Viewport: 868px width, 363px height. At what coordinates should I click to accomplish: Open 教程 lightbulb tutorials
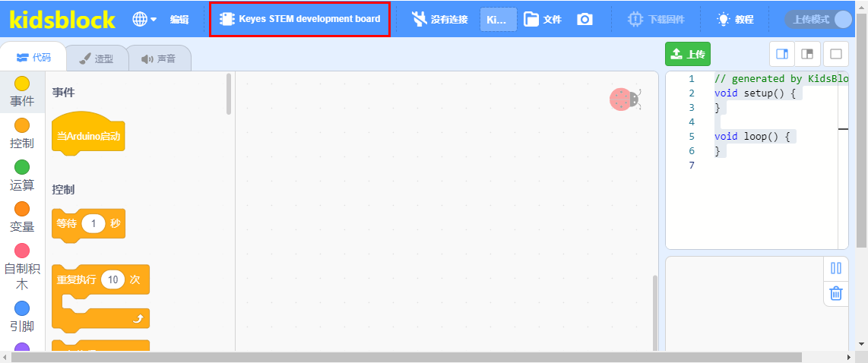(735, 20)
